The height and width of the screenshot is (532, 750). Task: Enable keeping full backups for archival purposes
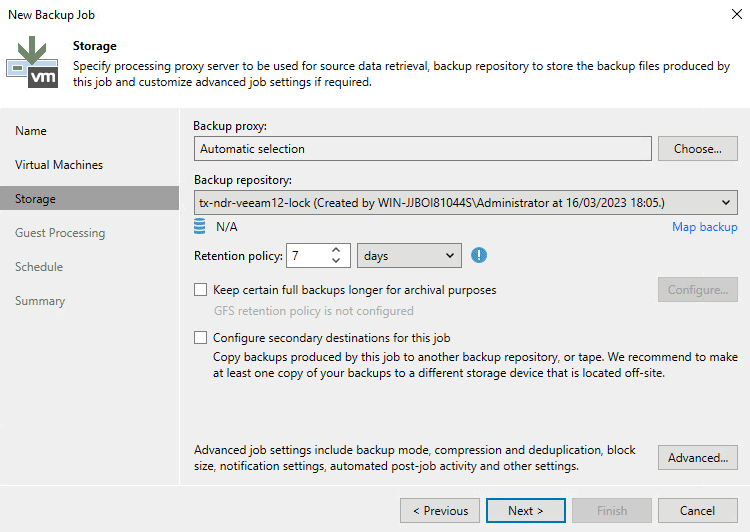[201, 290]
